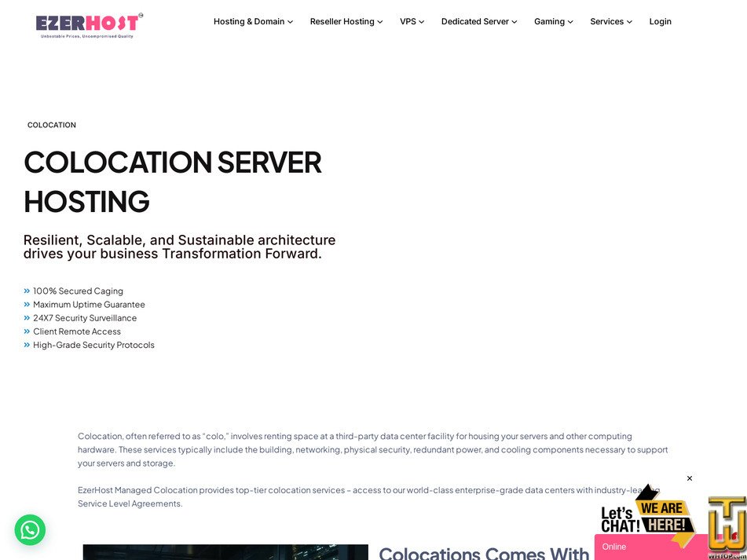Image resolution: width=747 pixels, height=560 pixels.
Task: Click the server room image thumbnail
Action: click(225, 554)
